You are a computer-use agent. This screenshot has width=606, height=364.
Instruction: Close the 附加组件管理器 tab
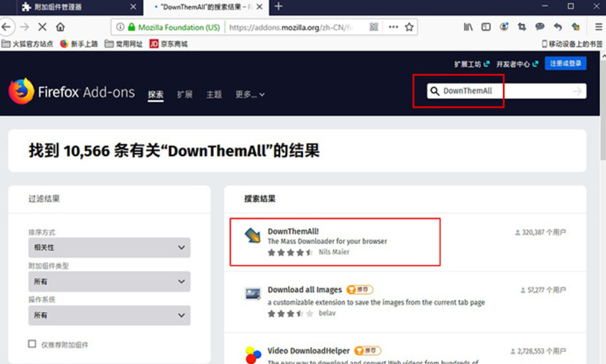[x=133, y=6]
